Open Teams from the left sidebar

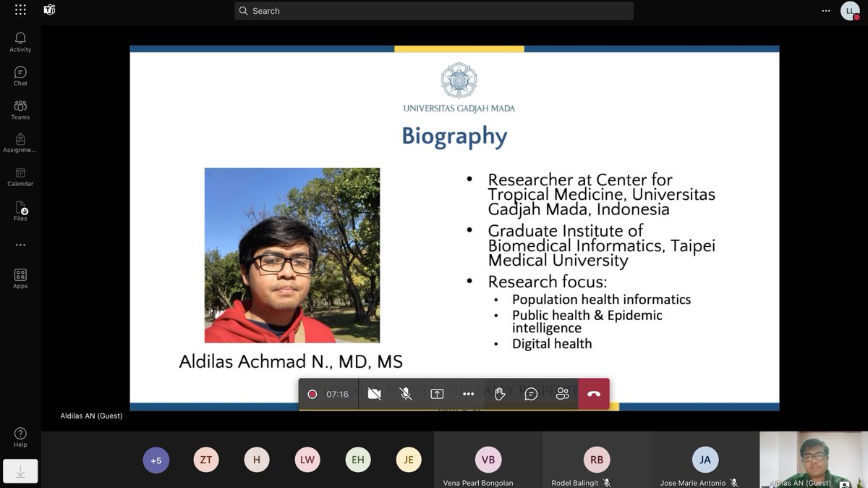pyautogui.click(x=20, y=109)
